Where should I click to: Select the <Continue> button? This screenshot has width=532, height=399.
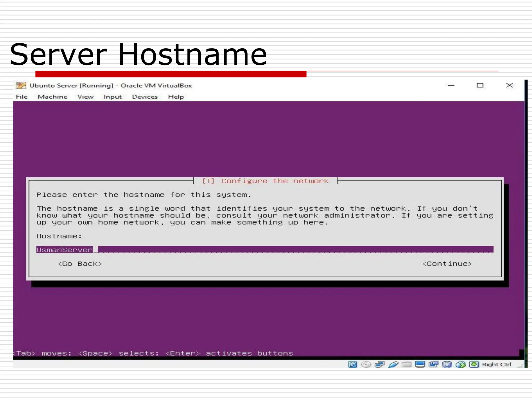tap(447, 264)
